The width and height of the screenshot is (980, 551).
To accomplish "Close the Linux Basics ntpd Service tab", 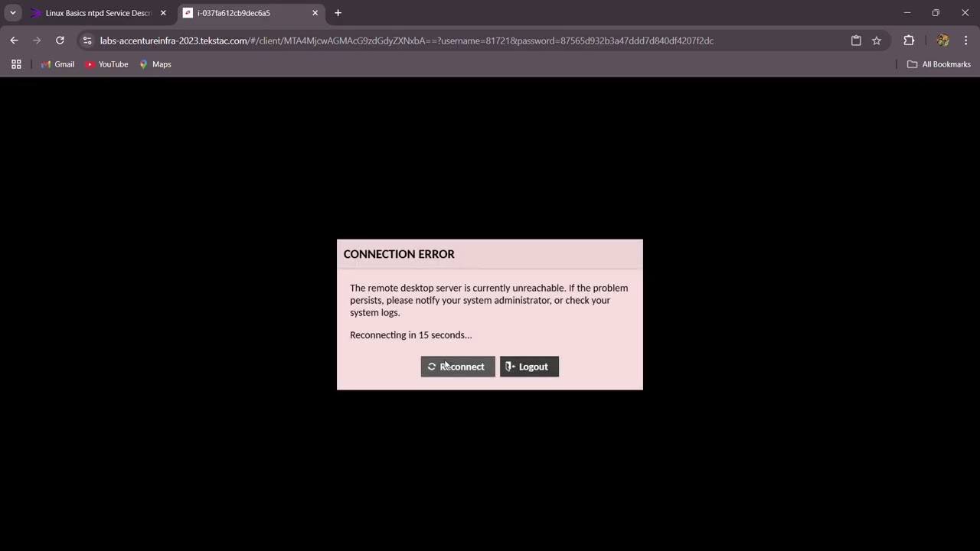I will tap(163, 13).
